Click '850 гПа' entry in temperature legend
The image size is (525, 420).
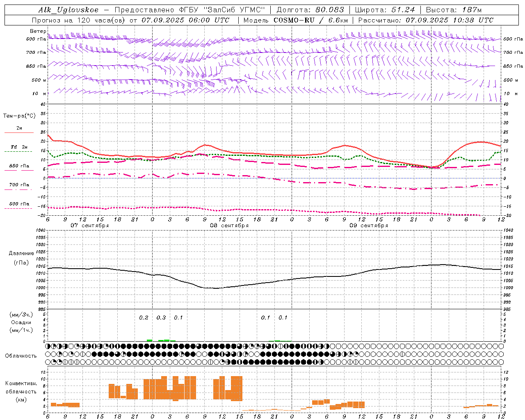[19, 166]
